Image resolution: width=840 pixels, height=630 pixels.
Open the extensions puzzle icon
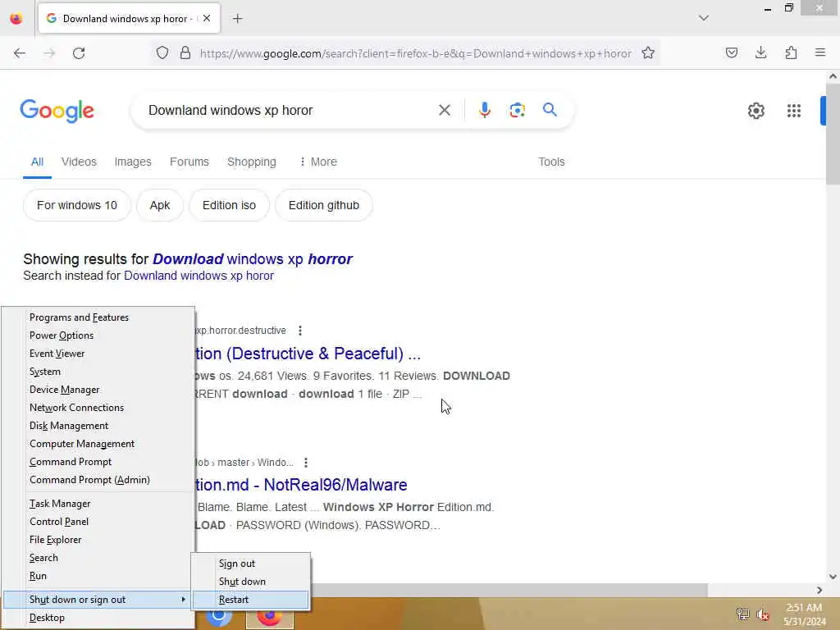click(791, 53)
